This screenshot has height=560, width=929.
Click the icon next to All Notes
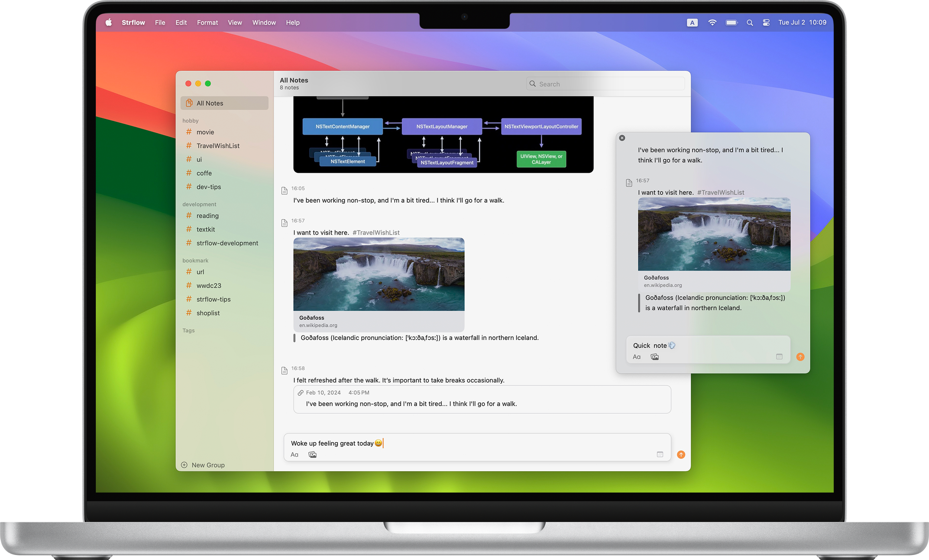(x=189, y=103)
